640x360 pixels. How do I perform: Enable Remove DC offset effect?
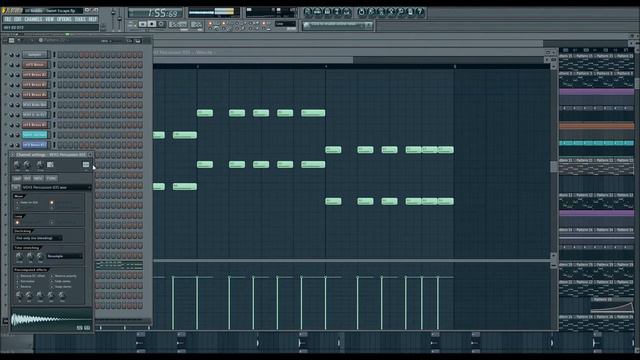coord(18,276)
